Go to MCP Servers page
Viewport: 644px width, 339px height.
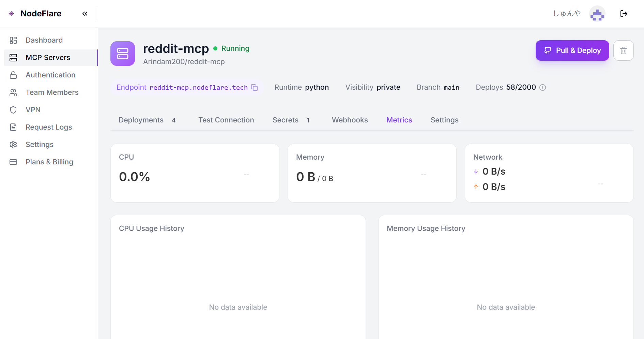click(51, 58)
